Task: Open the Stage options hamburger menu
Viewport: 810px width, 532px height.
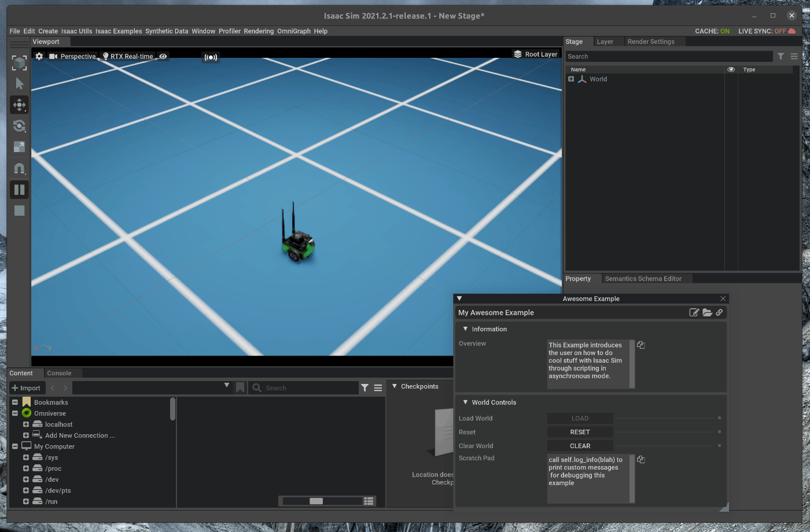Action: tap(794, 56)
